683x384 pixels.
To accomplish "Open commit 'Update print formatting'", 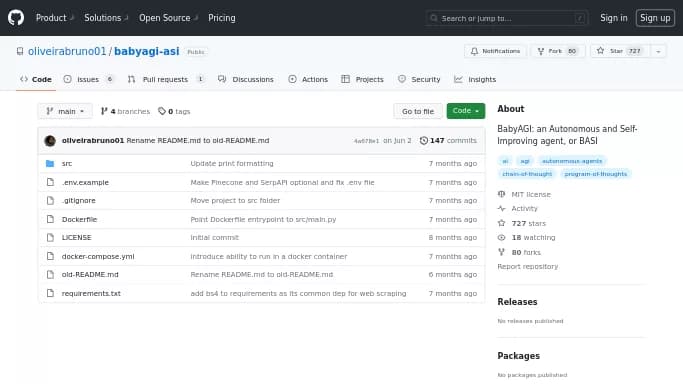I will pos(232,164).
